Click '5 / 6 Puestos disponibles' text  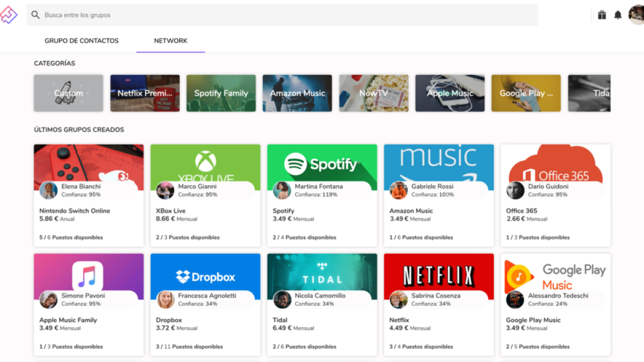(x=71, y=238)
